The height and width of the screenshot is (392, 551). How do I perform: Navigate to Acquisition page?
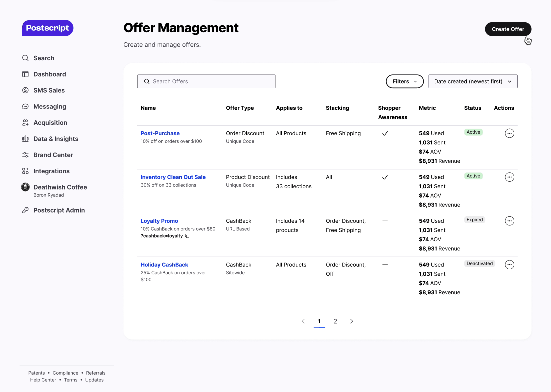click(x=50, y=122)
